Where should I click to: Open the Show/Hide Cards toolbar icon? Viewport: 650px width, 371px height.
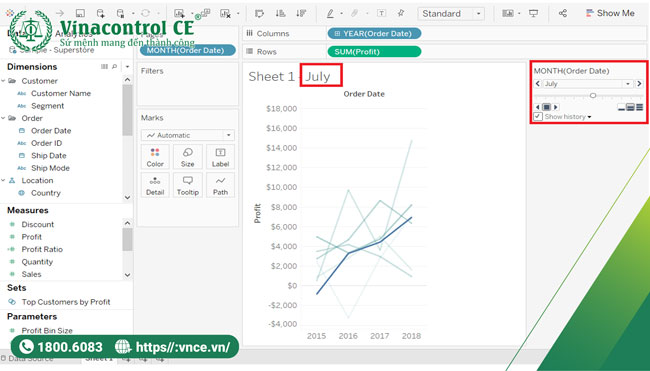point(508,13)
